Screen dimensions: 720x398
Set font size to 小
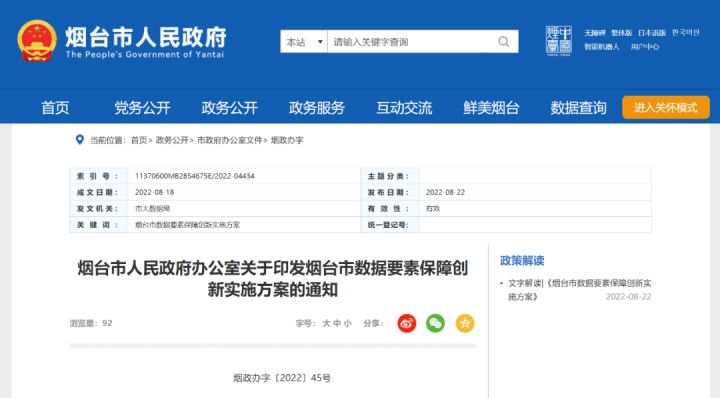[348, 323]
